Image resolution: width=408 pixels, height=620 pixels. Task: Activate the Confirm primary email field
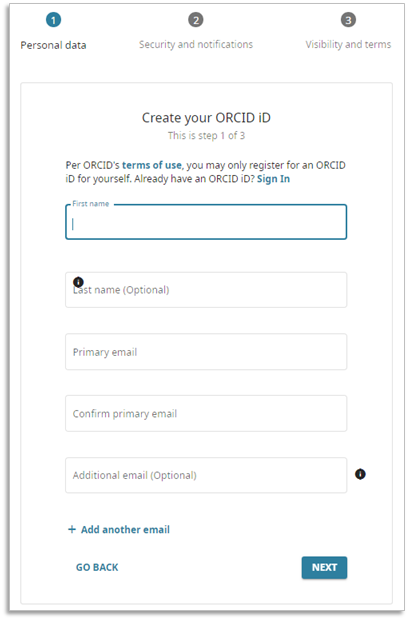point(206,414)
